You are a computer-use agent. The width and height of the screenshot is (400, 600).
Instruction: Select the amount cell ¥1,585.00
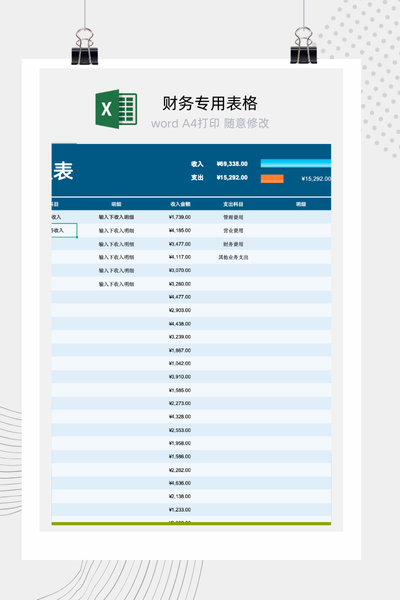(x=180, y=390)
